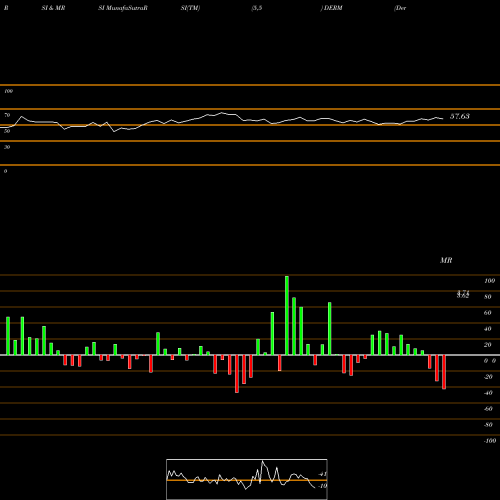Open the mini overview chart thumbnail at the bottom

(247, 479)
